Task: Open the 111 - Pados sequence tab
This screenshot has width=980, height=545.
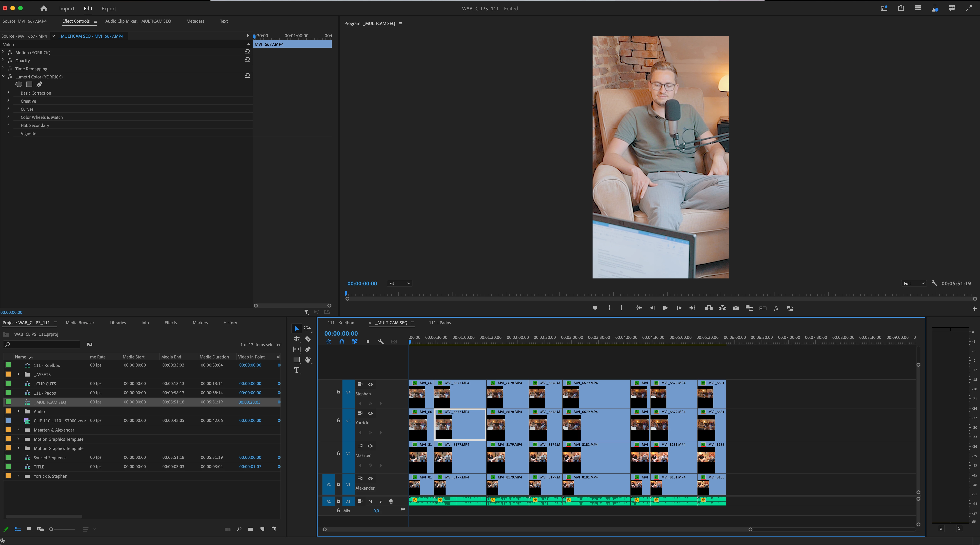Action: pyautogui.click(x=439, y=322)
